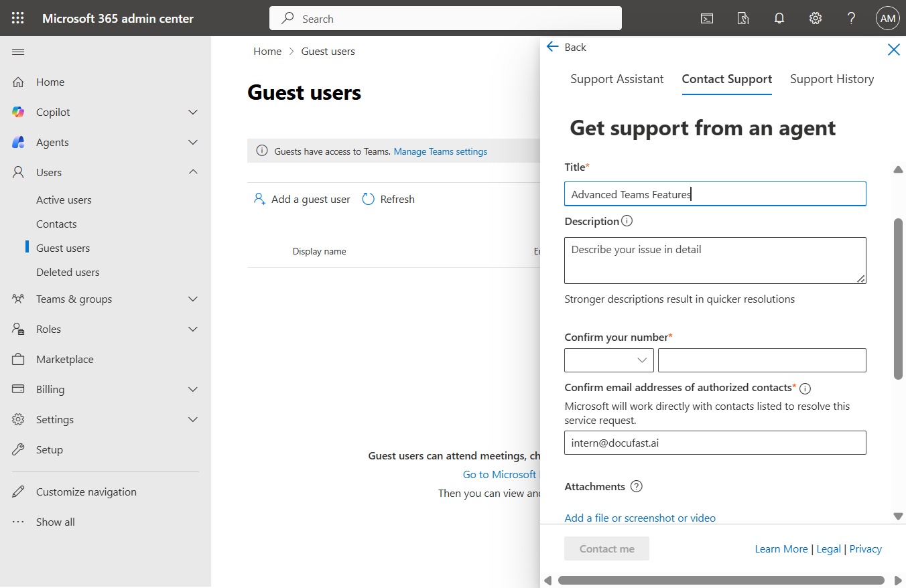This screenshot has height=588, width=906.
Task: Open the Privacy link
Action: click(866, 548)
